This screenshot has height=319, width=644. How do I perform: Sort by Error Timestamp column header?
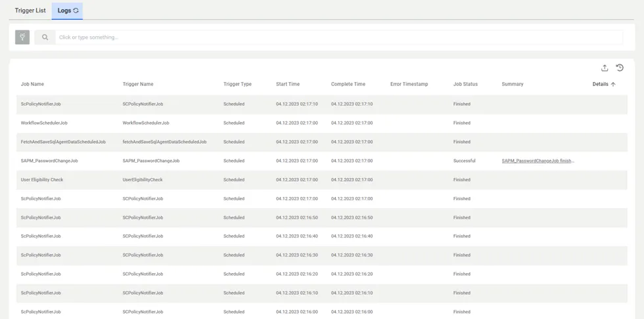tap(409, 84)
